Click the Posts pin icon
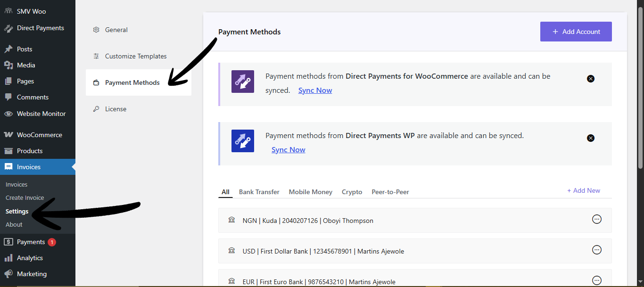The image size is (644, 287). pos(8,49)
